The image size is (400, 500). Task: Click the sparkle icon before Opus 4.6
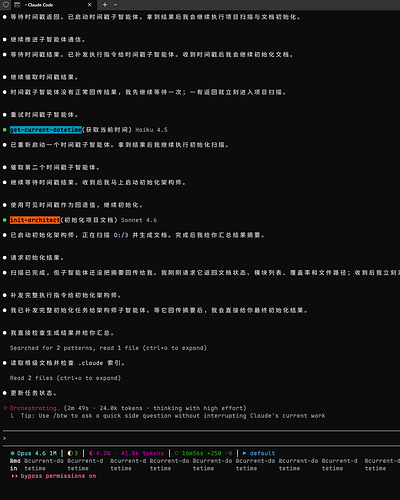[12, 453]
